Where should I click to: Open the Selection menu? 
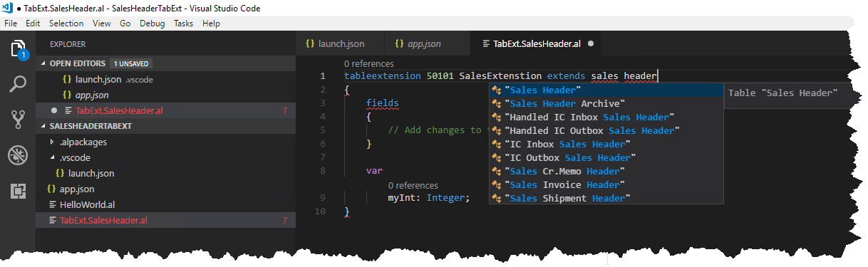coord(66,23)
